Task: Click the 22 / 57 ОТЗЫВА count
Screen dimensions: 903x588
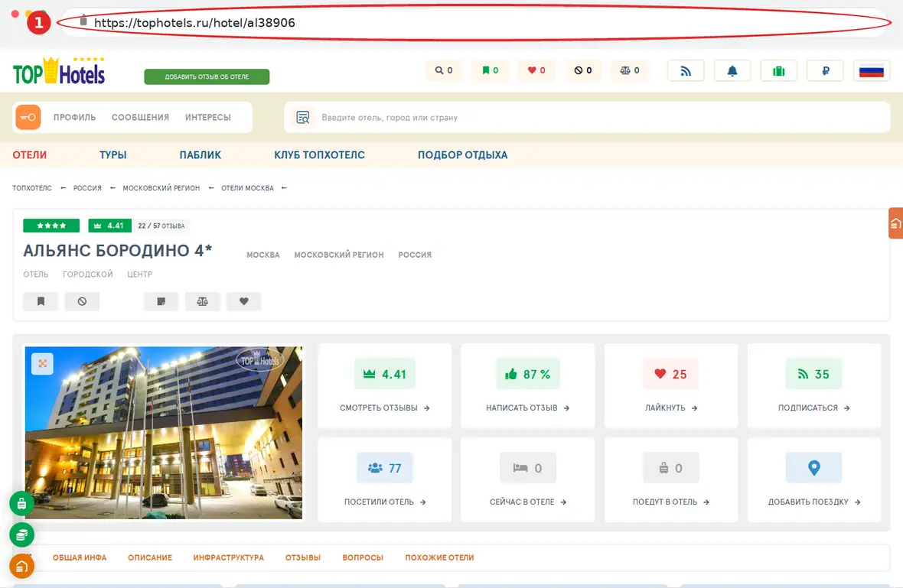Action: [161, 226]
